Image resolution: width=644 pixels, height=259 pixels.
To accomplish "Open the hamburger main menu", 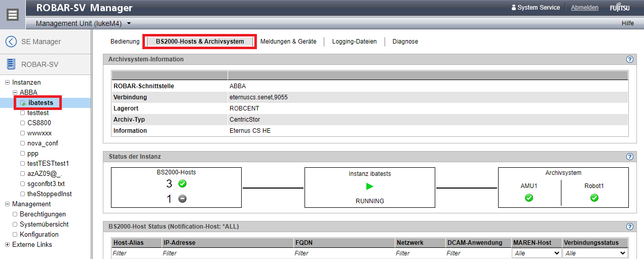I will click(x=13, y=15).
